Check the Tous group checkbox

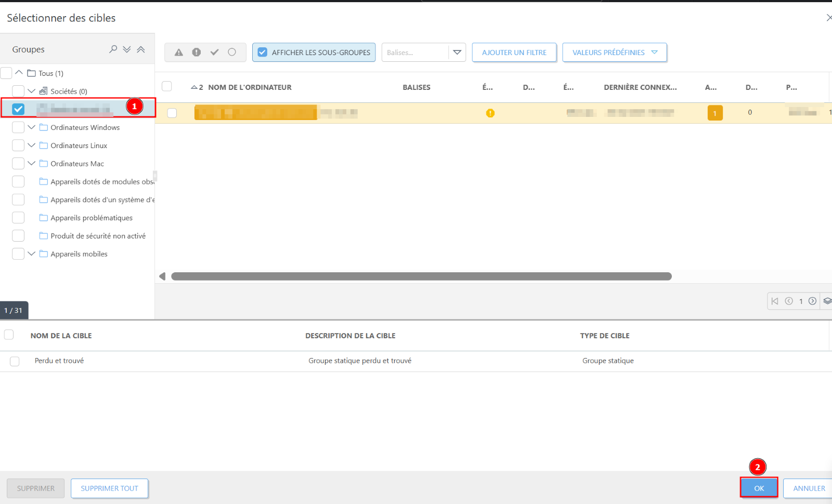(6, 73)
